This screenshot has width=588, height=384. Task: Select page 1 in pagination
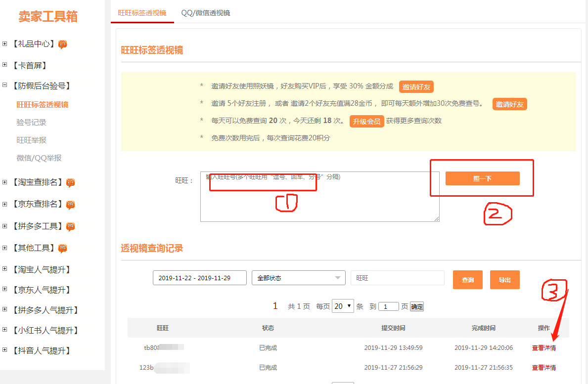275,306
